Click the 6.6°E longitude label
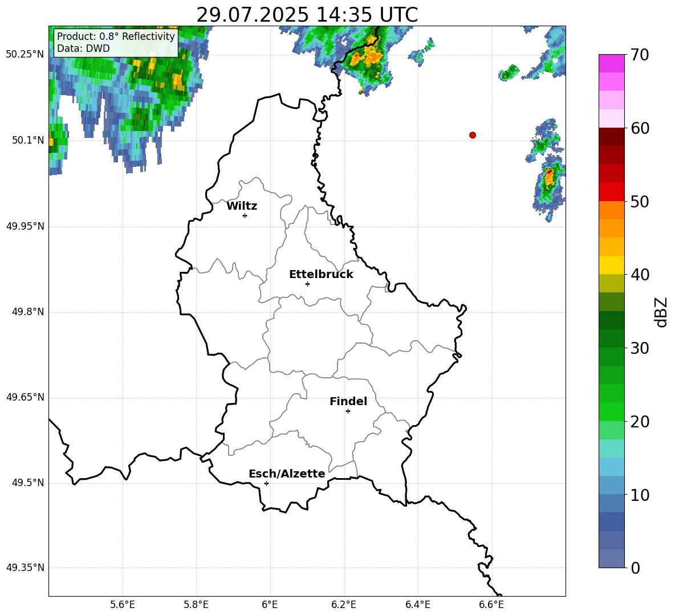Viewport: 675px width, 616px height. click(x=491, y=605)
